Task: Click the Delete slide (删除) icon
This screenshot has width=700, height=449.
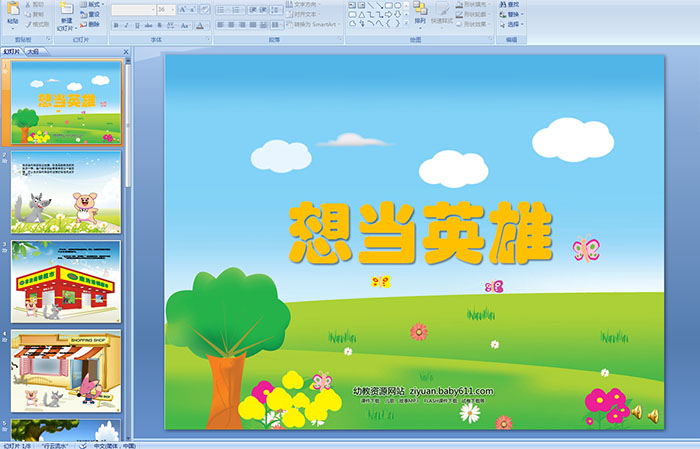Action: point(91,26)
